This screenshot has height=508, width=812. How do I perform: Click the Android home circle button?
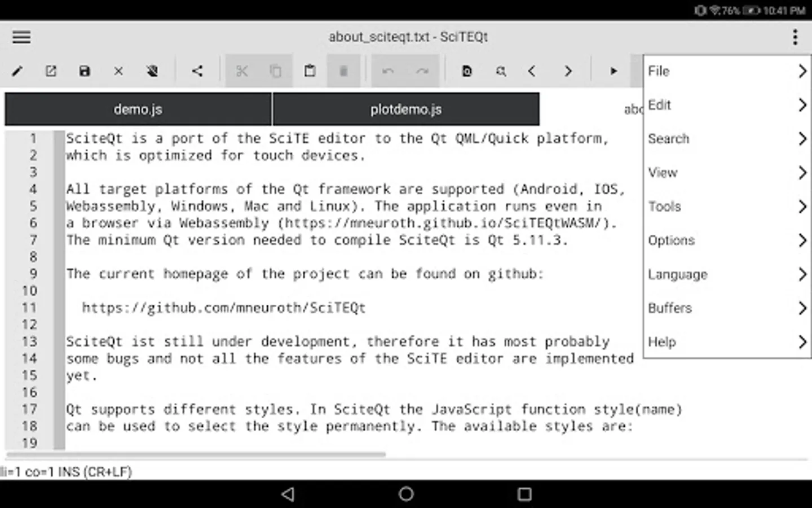[x=406, y=494]
